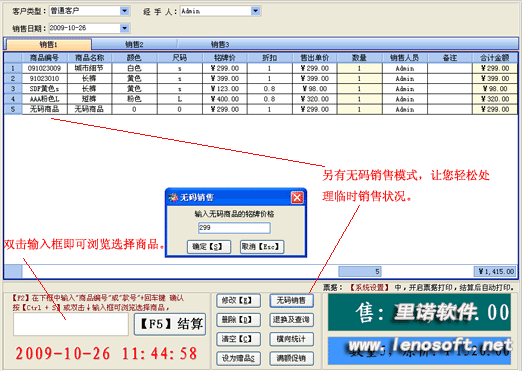This screenshot has width=522, height=371.
Task: Click the price input field showing 299
Action: [x=234, y=228]
